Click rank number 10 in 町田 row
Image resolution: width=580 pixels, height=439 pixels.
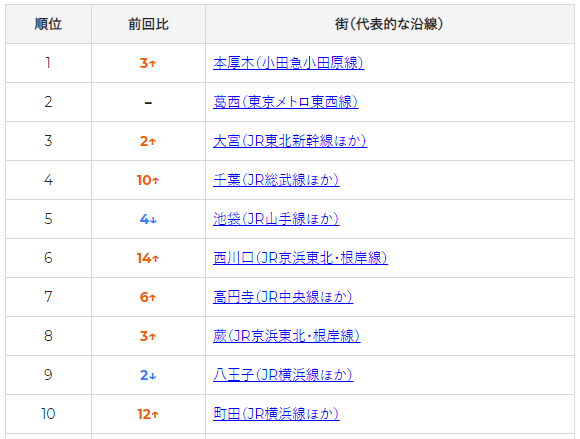point(48,414)
